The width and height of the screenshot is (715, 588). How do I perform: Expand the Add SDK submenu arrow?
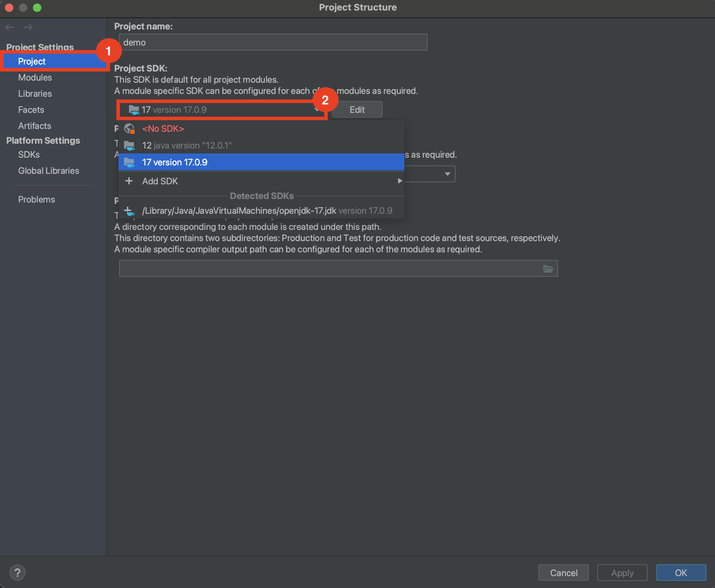(x=399, y=181)
